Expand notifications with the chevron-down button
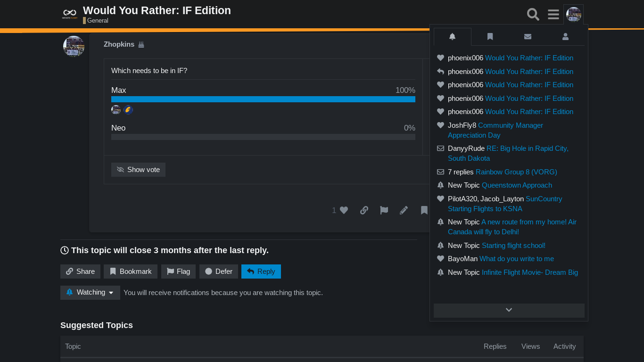This screenshot has width=644, height=362. coord(509,310)
